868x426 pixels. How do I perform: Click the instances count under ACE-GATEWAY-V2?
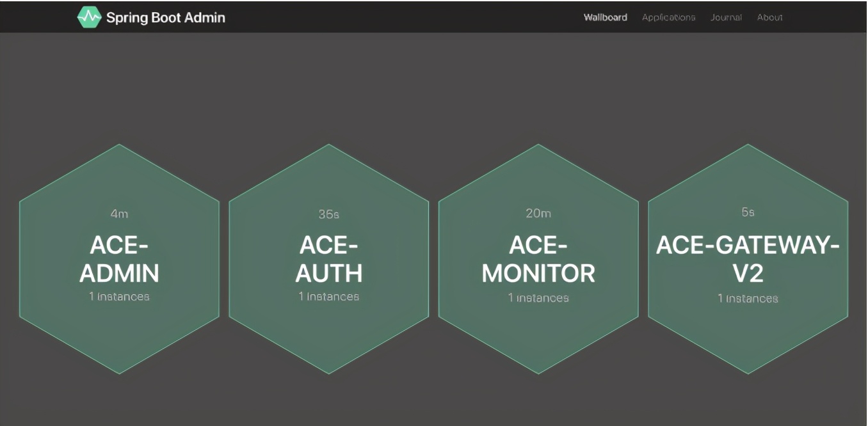point(748,299)
